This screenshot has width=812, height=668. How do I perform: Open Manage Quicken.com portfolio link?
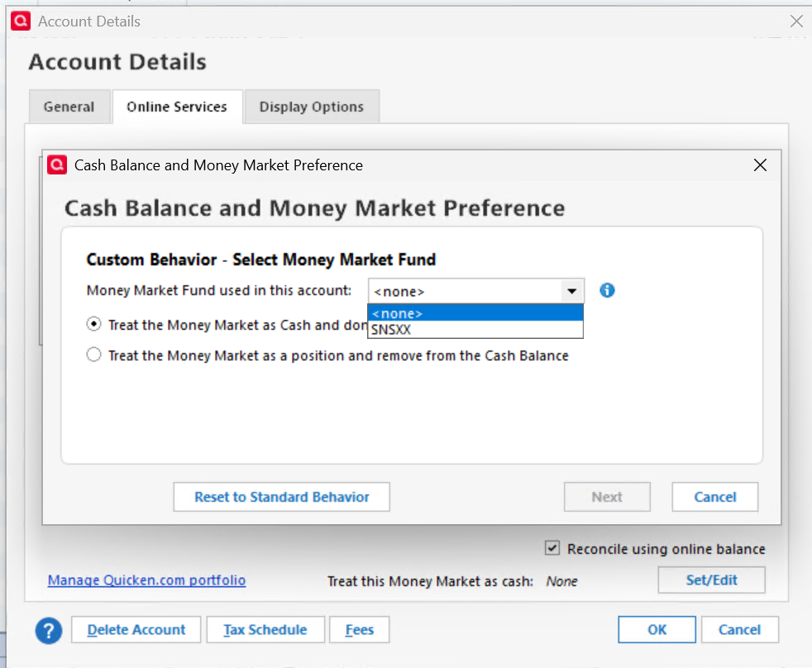point(146,580)
